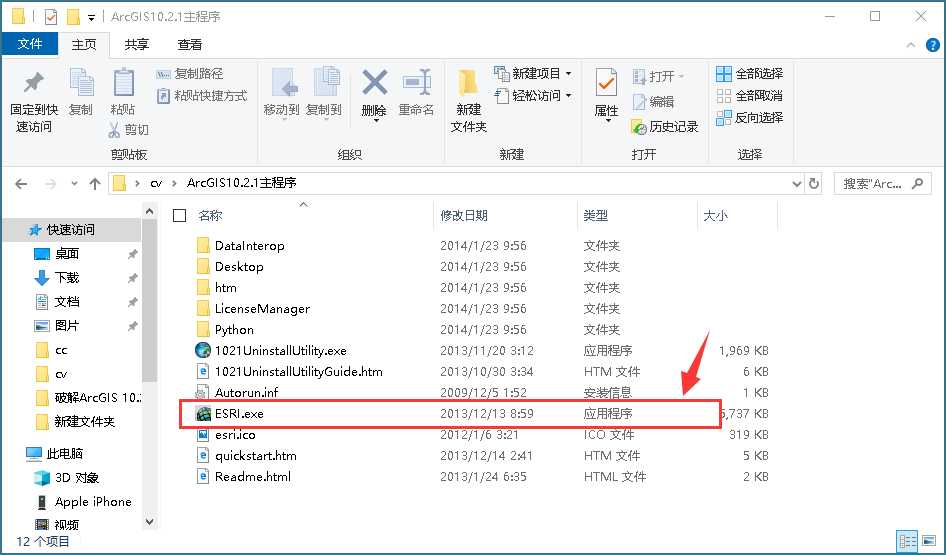Viewport: 946px width, 555px height.
Task: Click the Properties (属性) icon
Action: [606, 83]
